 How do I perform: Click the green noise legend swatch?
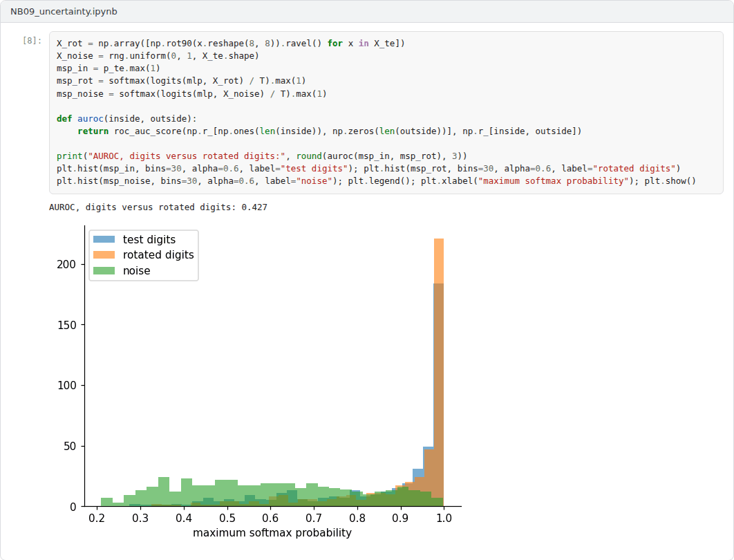pos(104,270)
